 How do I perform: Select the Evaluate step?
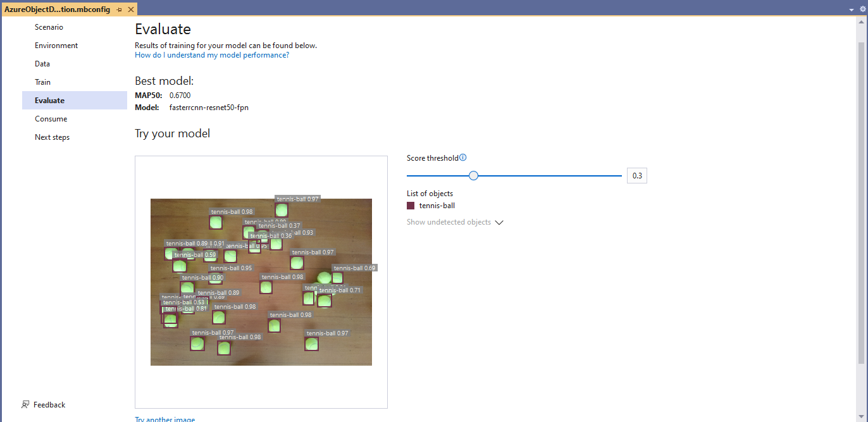point(49,101)
